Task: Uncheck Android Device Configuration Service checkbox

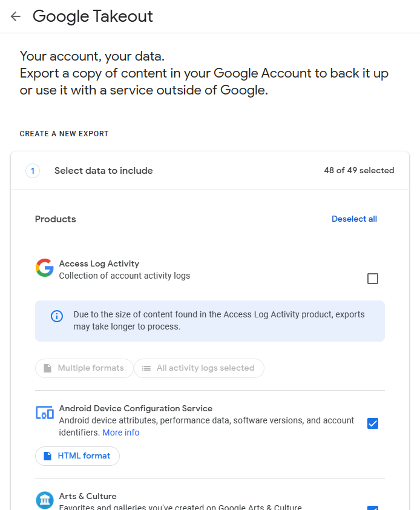Action: [x=373, y=423]
